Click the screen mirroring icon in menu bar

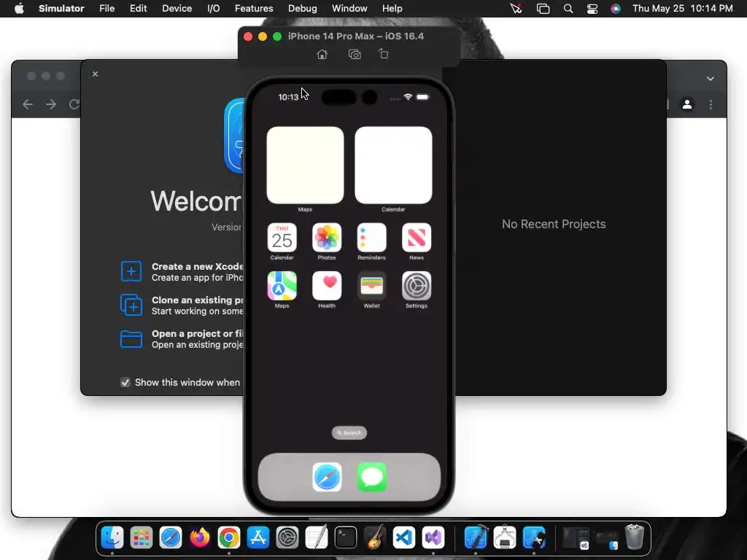pos(543,9)
